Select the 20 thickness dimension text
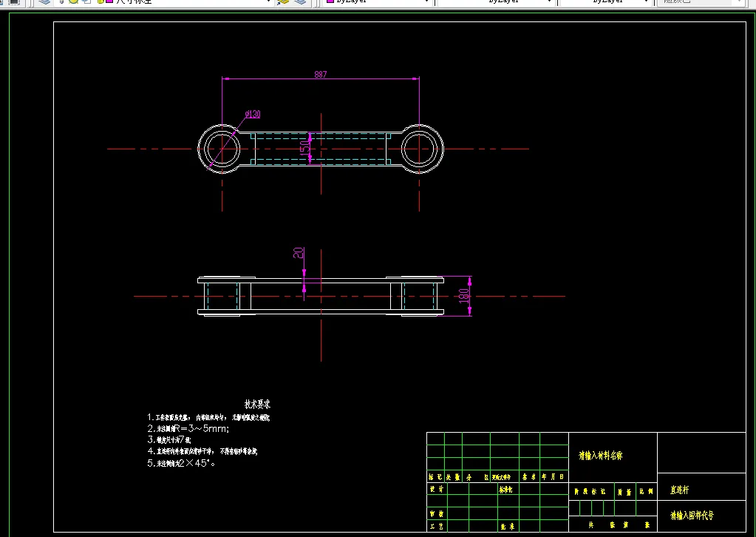 299,253
